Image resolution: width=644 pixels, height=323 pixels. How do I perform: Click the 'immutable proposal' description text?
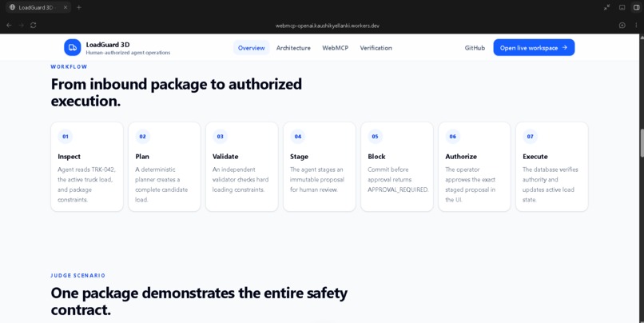tap(317, 180)
